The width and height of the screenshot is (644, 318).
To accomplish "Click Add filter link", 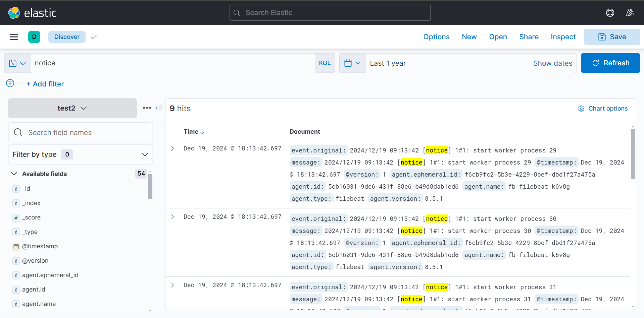I will coord(45,84).
